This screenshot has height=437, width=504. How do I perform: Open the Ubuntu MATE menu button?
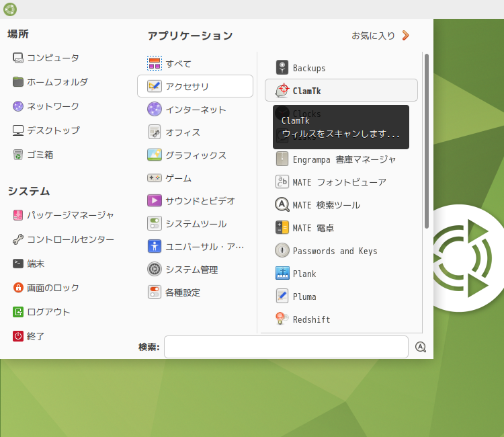(x=10, y=9)
